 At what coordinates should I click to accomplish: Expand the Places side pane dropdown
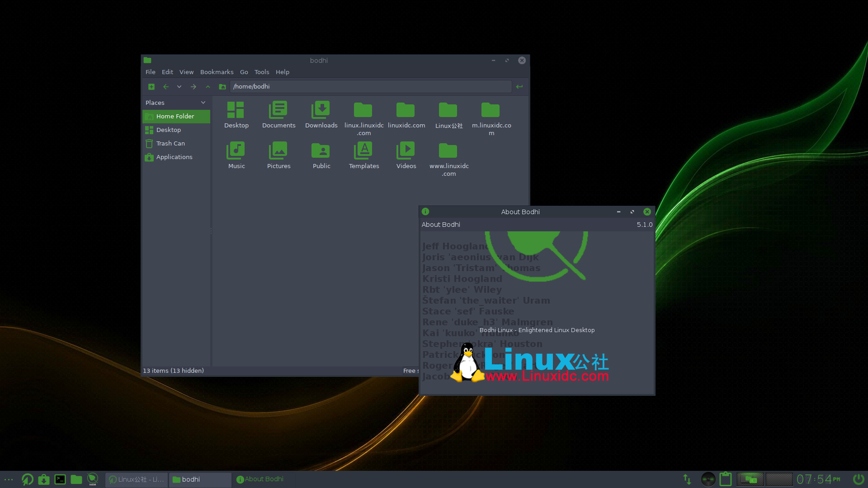(203, 103)
